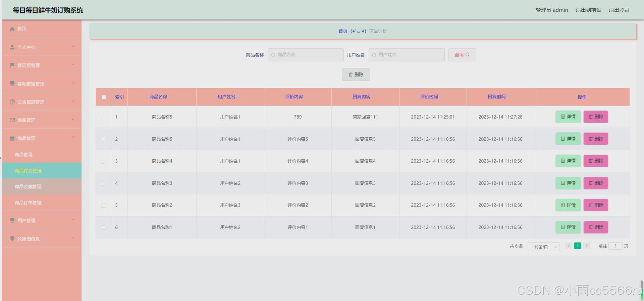644x301 pixels.
Task: Click magnifier icon in 用户姓名 search box
Action: click(x=374, y=55)
